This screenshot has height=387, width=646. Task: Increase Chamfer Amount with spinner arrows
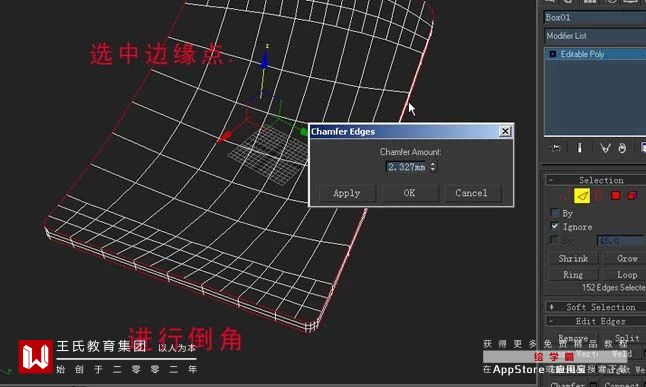pos(433,164)
